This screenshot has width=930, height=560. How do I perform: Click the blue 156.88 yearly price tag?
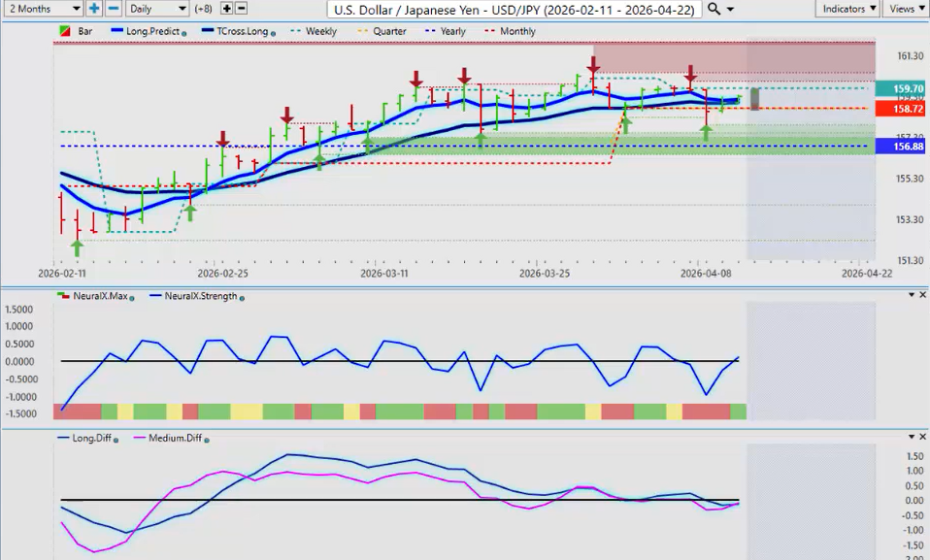901,147
